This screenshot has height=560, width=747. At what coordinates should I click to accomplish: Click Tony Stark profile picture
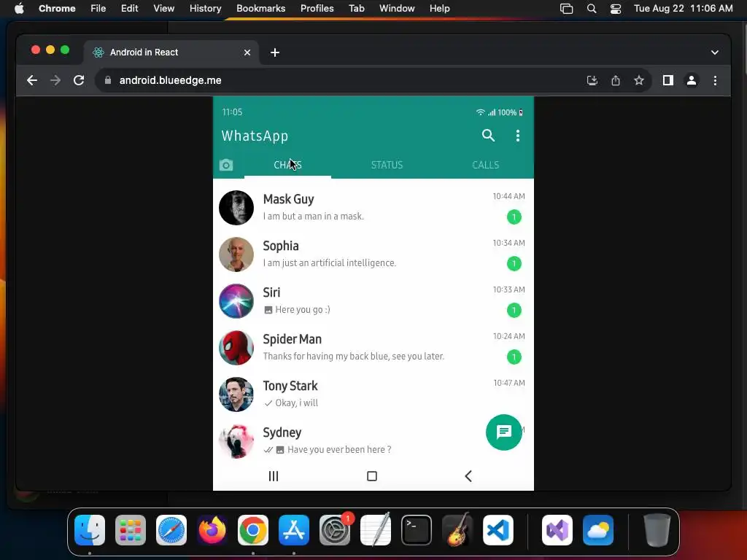tap(236, 394)
